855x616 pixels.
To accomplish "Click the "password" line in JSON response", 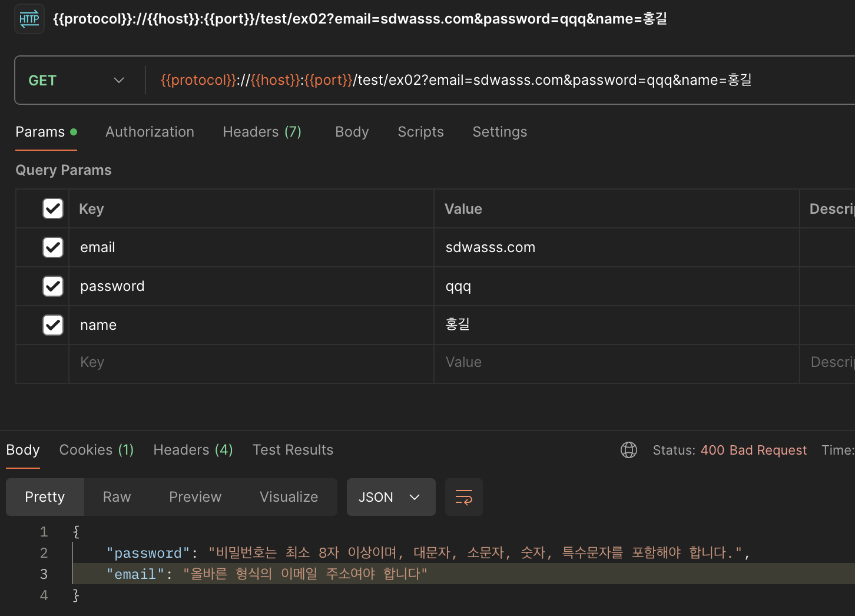I will [427, 553].
